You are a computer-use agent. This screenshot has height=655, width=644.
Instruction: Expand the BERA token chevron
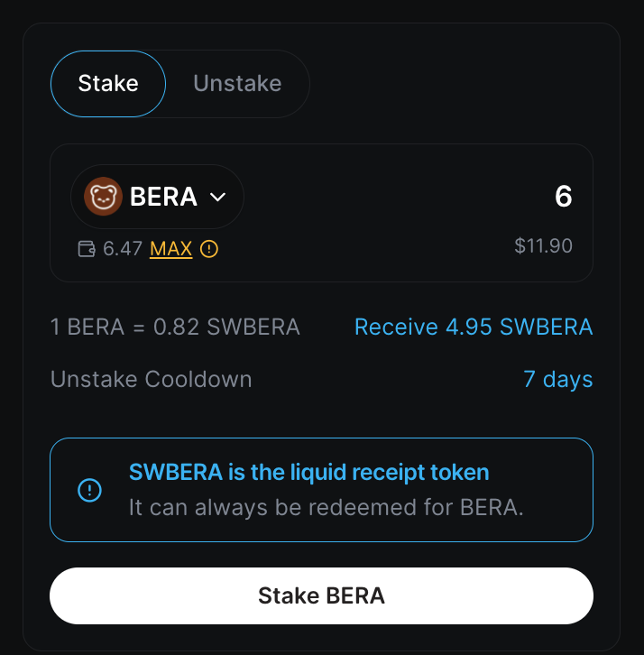pyautogui.click(x=217, y=197)
